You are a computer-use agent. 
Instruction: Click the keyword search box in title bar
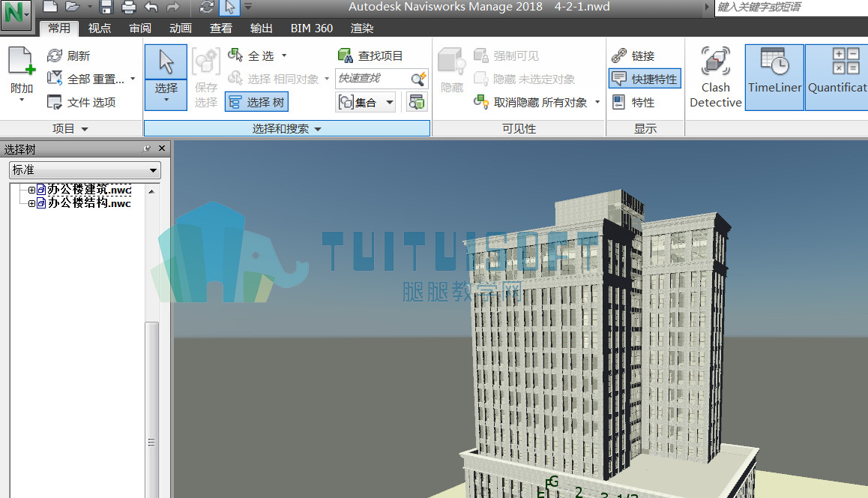[791, 7]
